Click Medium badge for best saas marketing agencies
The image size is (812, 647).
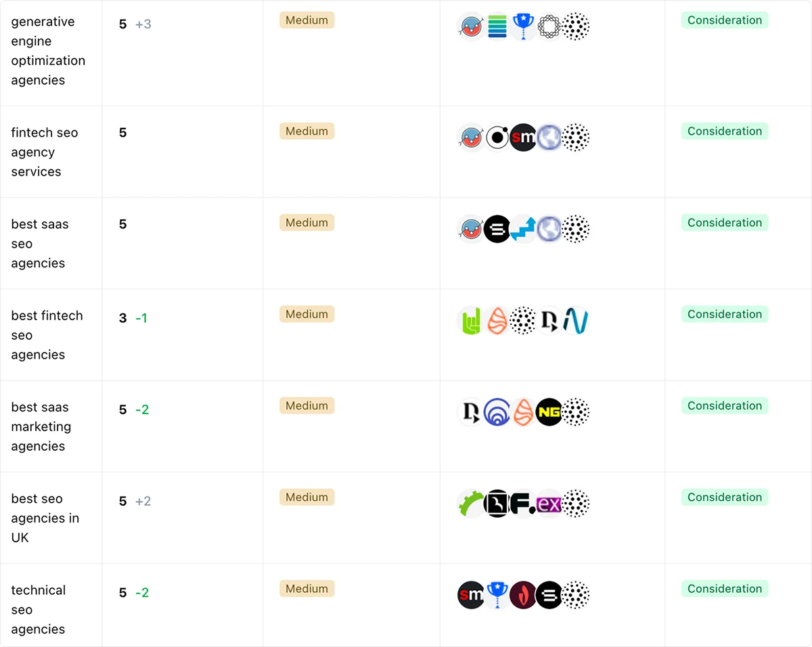(307, 405)
